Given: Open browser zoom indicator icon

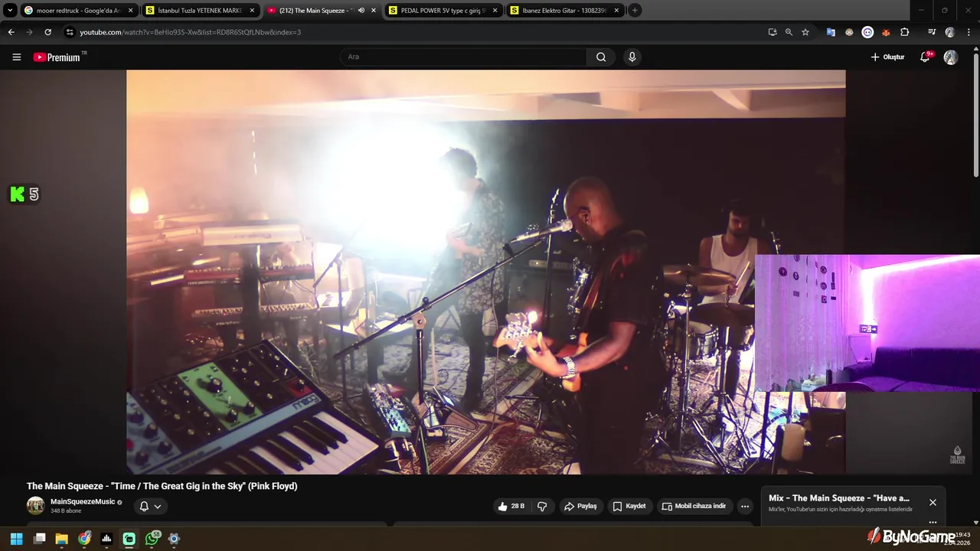Looking at the screenshot, I should click(x=789, y=32).
